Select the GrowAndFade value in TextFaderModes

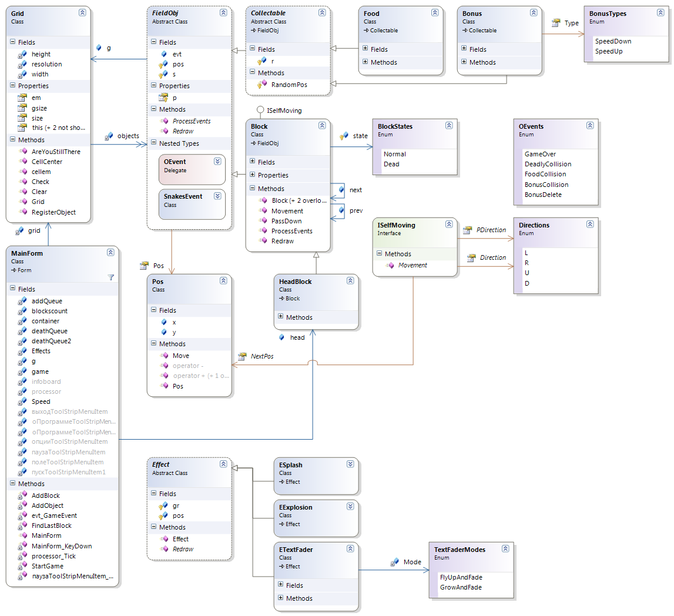461,587
